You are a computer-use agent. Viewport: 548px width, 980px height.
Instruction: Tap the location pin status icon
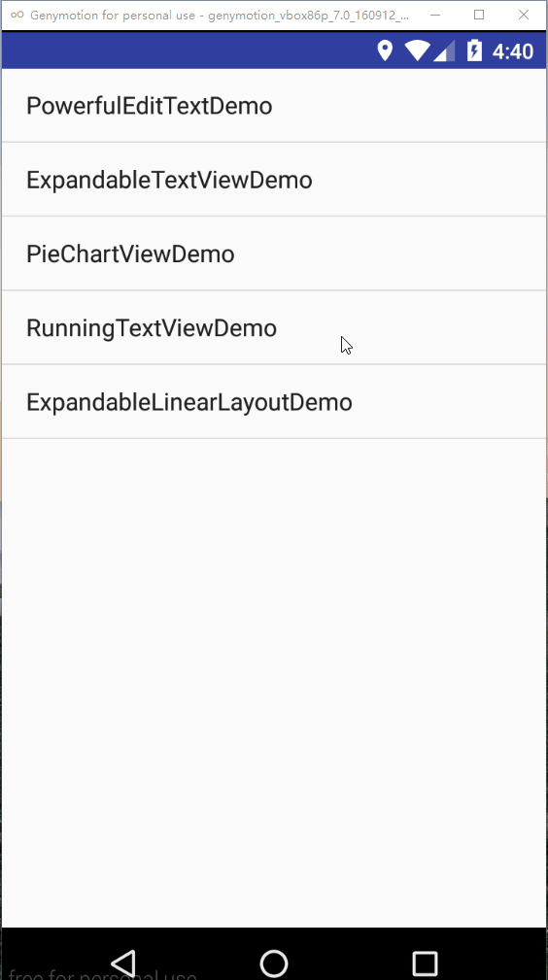385,51
